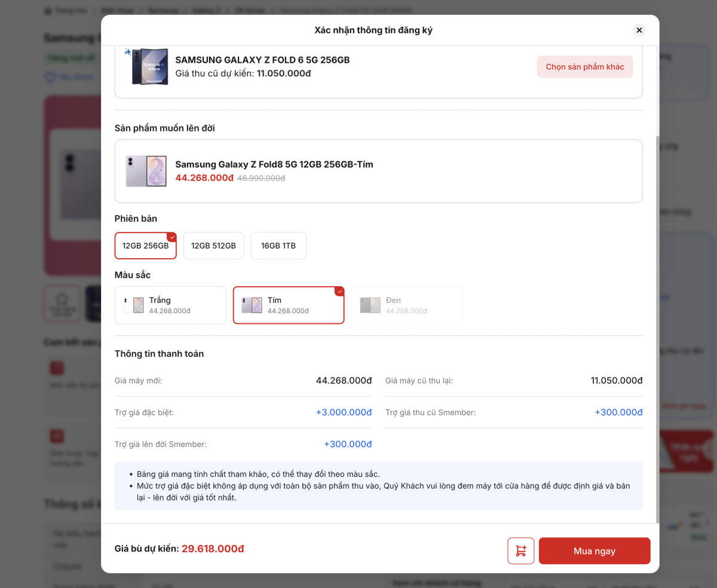Click Chọn sản phẩm khác button

click(585, 67)
